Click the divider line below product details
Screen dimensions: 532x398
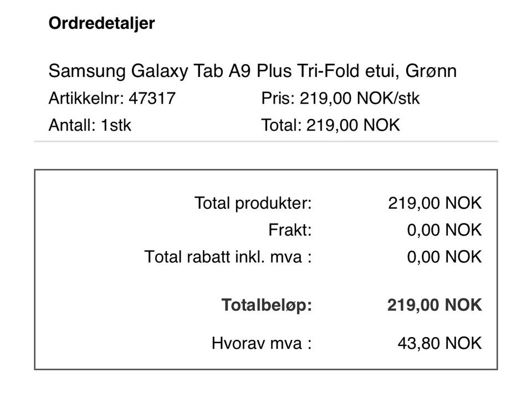point(266,141)
